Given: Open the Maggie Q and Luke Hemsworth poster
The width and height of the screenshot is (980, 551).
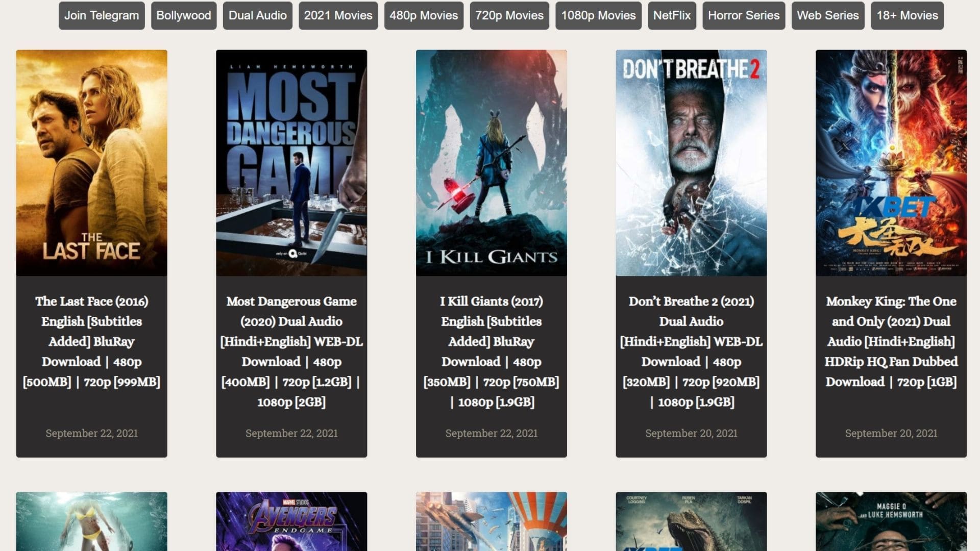Looking at the screenshot, I should (891, 521).
